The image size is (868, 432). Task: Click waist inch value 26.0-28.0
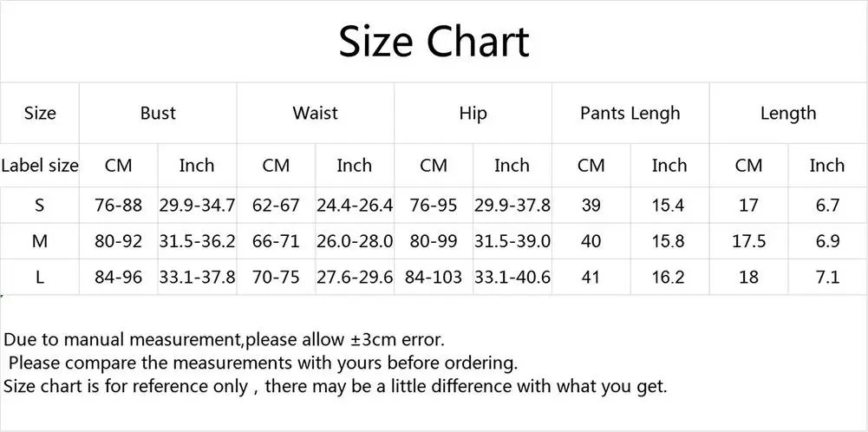pyautogui.click(x=354, y=242)
